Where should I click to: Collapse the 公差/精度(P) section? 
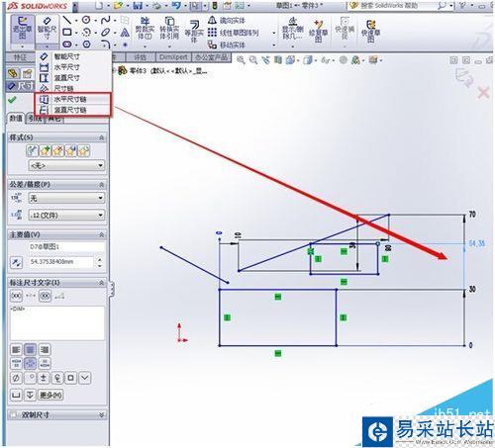point(102,184)
